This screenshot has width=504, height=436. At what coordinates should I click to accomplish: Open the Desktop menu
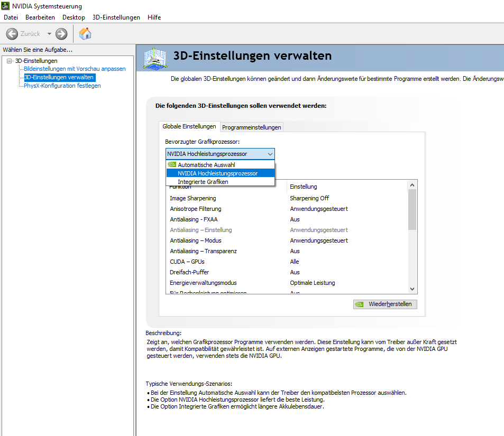click(x=74, y=17)
